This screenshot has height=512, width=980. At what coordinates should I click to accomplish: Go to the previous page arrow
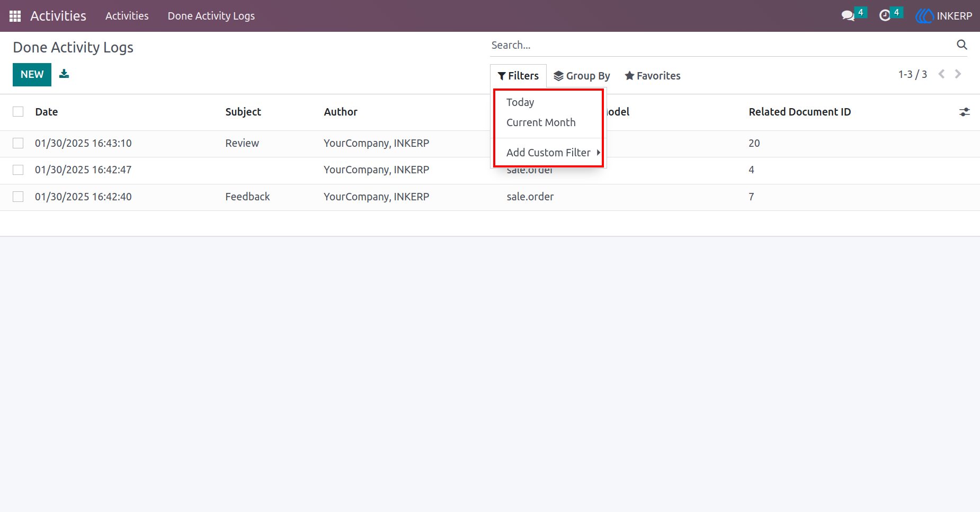point(941,74)
